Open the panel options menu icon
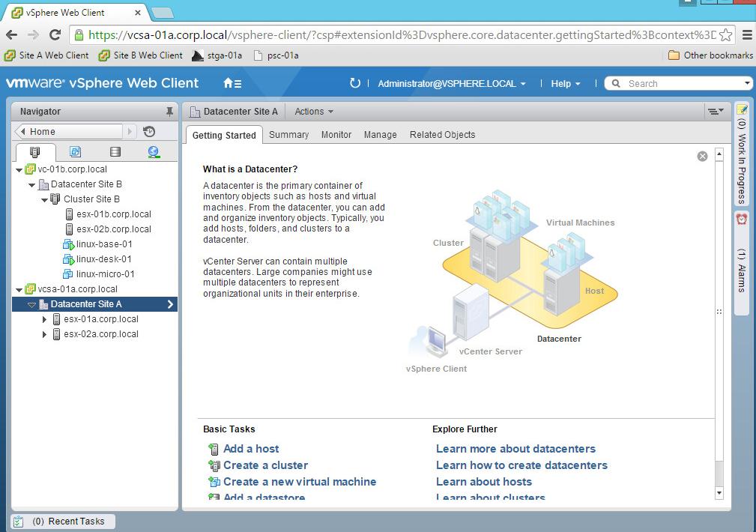The width and height of the screenshot is (756, 532). pyautogui.click(x=716, y=112)
